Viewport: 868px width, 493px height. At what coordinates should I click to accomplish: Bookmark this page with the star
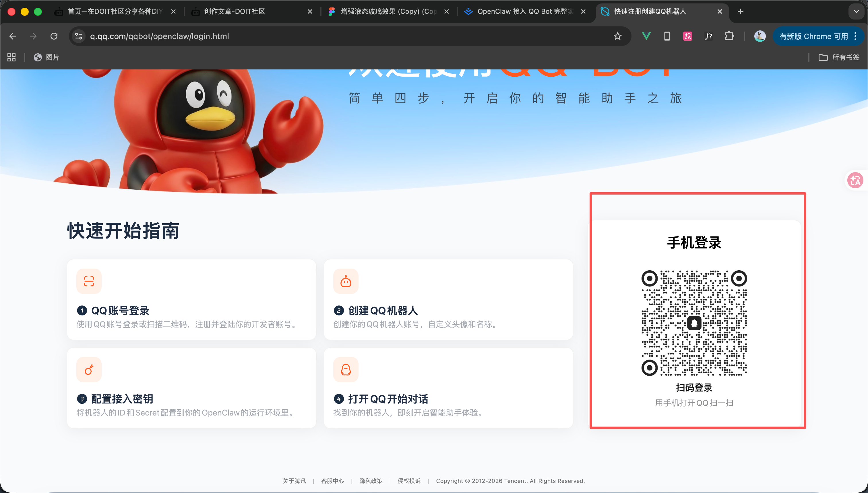(x=618, y=36)
